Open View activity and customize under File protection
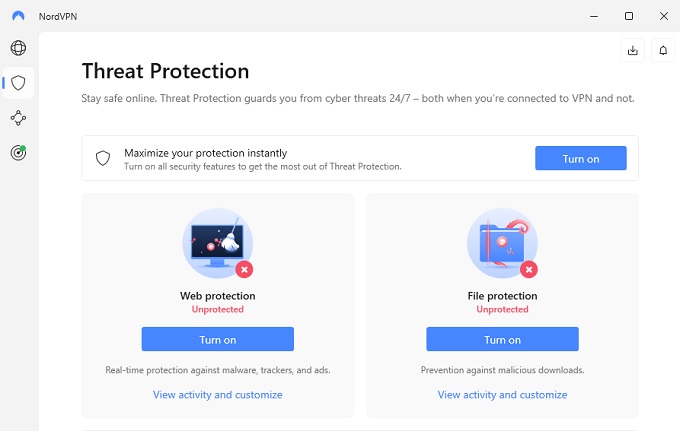The height and width of the screenshot is (431, 680). (x=502, y=395)
